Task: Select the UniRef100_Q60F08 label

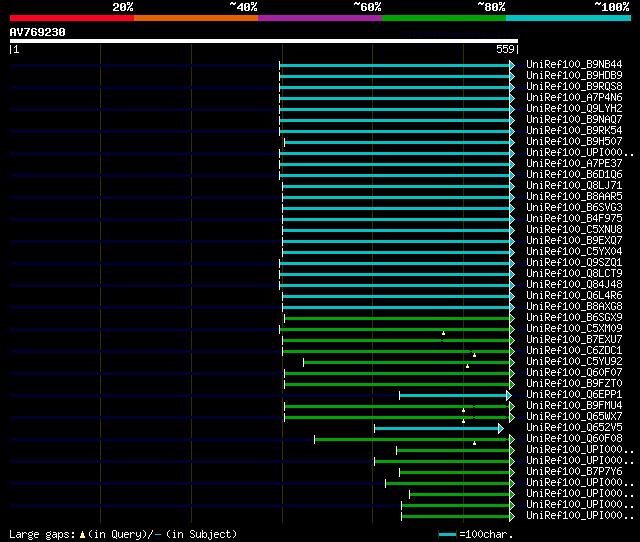Action: 574,439
